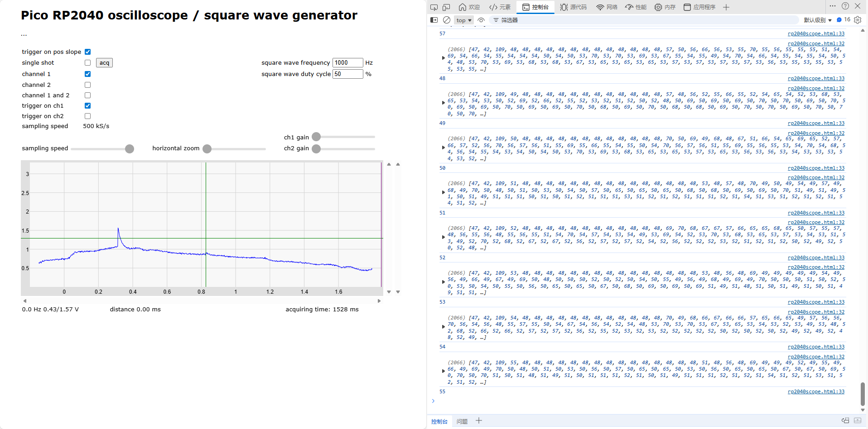Click the collapse drawer icon at bottom right

point(858,421)
